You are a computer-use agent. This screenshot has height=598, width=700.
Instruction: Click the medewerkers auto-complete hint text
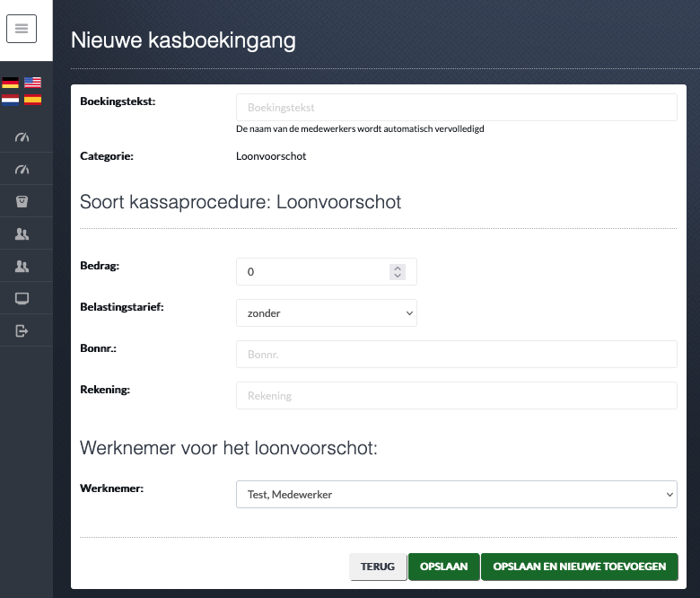(360, 129)
